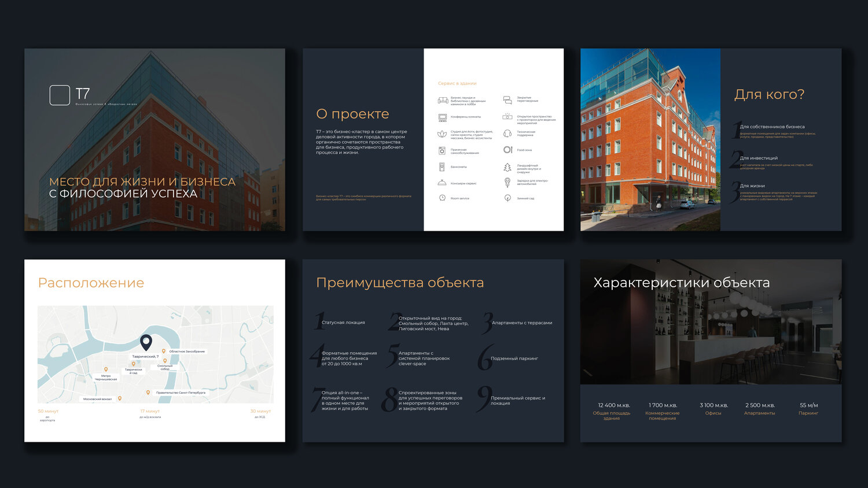Click the orange pin by Московский вокзал

[120, 398]
